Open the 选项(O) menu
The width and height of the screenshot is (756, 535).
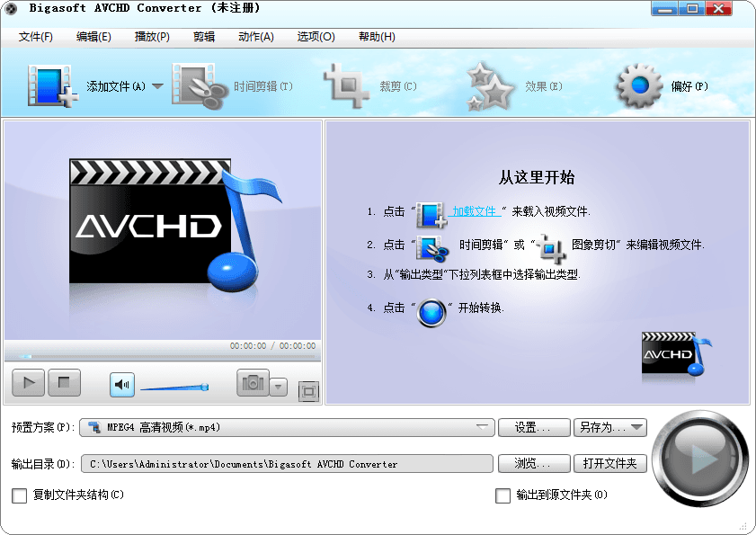pyautogui.click(x=316, y=37)
